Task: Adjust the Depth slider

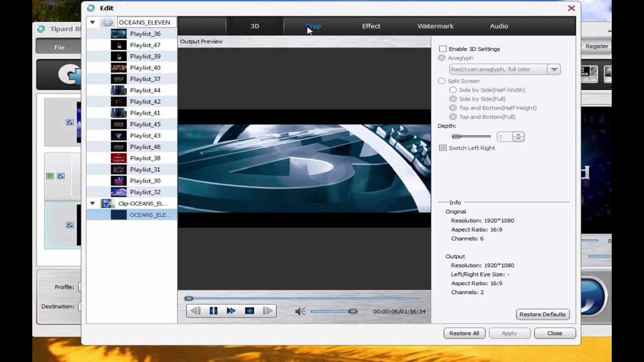Action: tap(471, 136)
